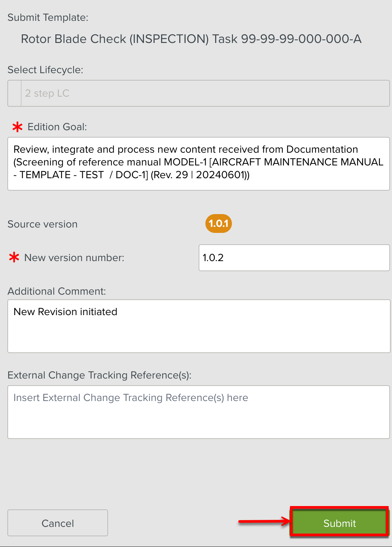Click inside the Additional Comment box
This screenshot has width=392, height=547.
coord(198,326)
